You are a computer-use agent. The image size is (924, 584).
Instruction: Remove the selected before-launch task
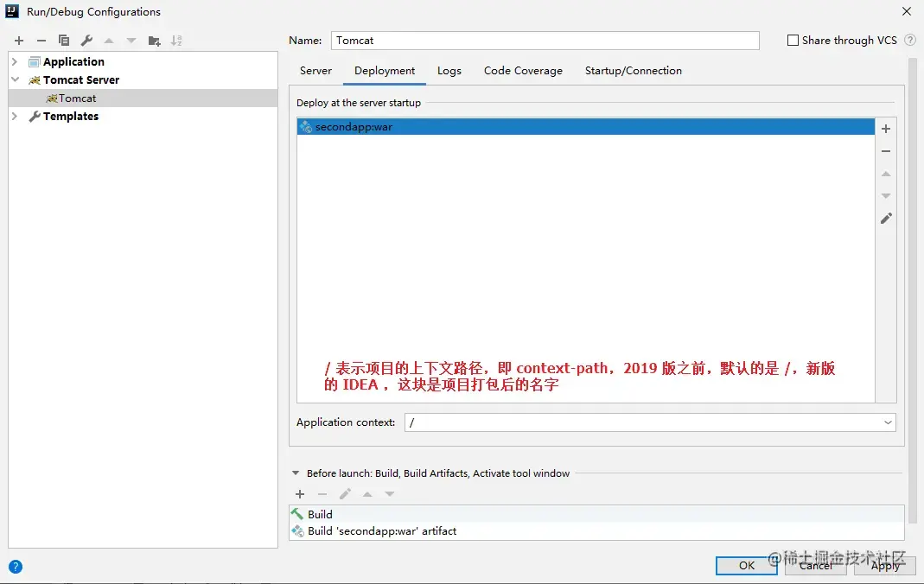pos(322,494)
